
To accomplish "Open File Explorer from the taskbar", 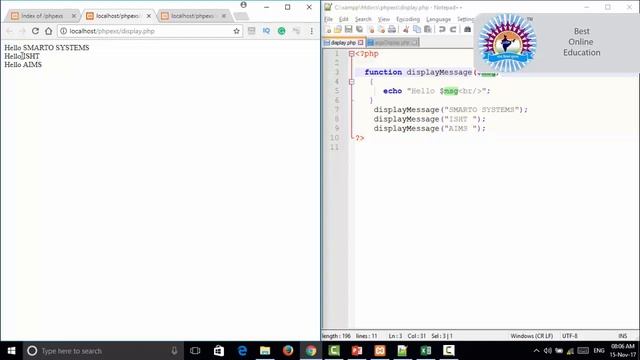I will 265,351.
